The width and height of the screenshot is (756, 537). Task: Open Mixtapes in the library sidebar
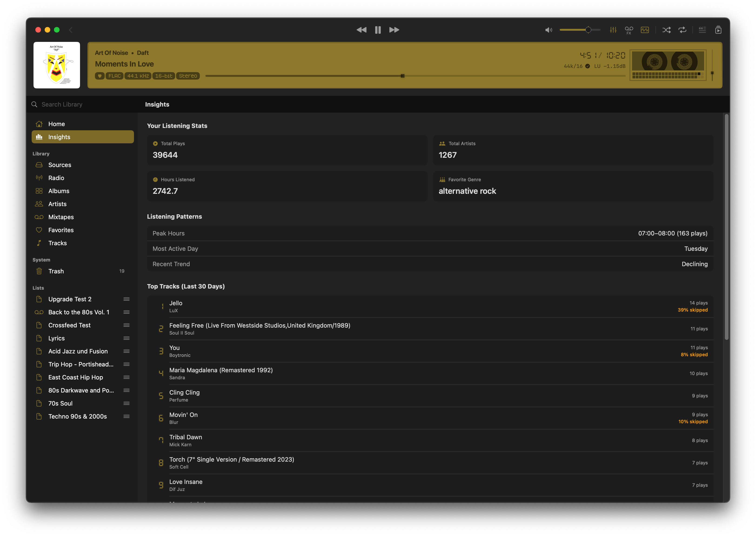coord(61,217)
